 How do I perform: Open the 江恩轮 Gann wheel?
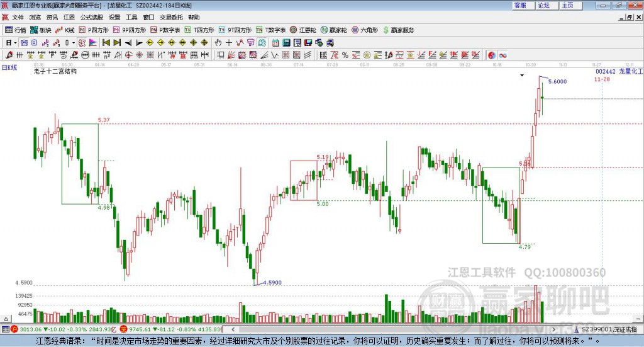pos(303,30)
